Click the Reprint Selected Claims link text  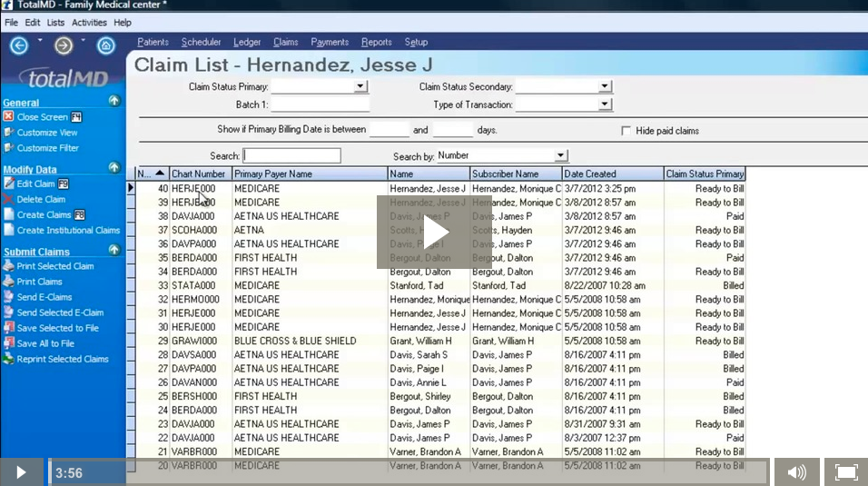click(63, 359)
